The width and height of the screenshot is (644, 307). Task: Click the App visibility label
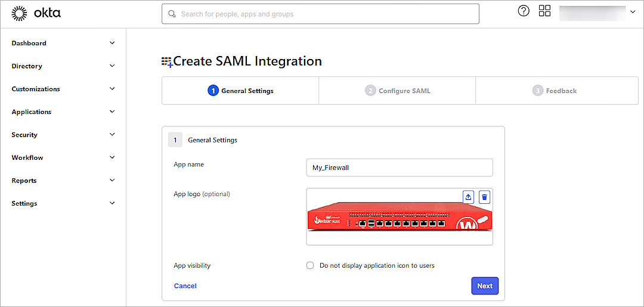(x=192, y=265)
